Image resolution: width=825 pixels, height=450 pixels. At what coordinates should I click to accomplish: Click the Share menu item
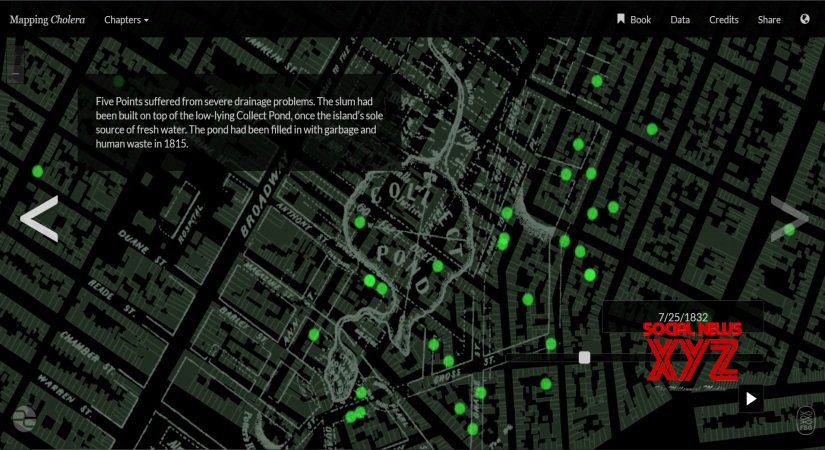tap(769, 20)
